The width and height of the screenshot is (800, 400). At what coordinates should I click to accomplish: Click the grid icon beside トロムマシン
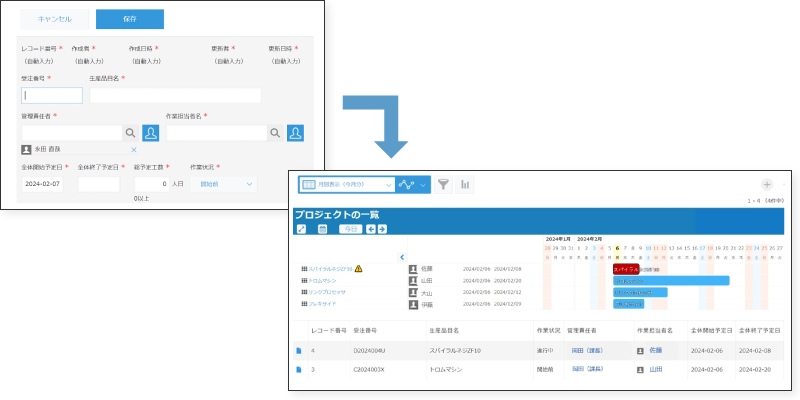pyautogui.click(x=305, y=281)
